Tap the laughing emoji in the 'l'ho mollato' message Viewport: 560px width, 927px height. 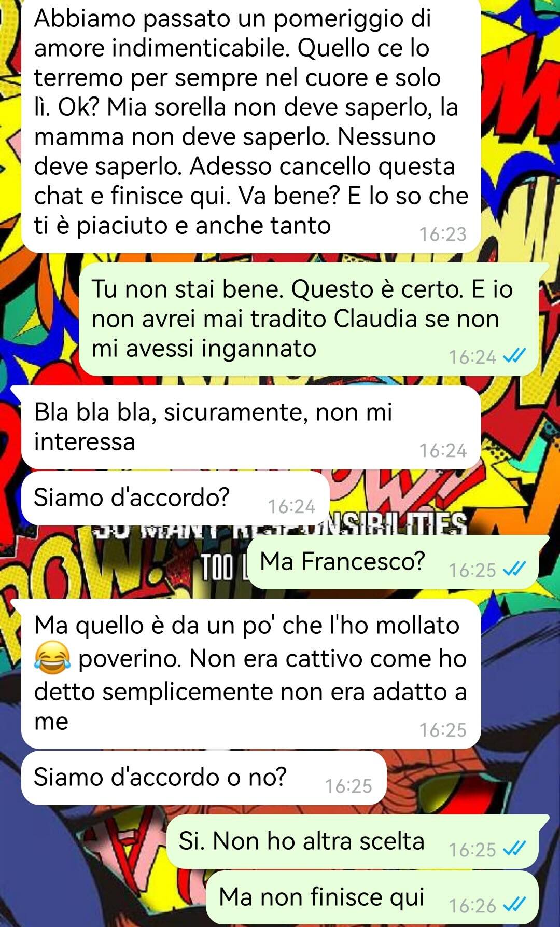(x=52, y=658)
